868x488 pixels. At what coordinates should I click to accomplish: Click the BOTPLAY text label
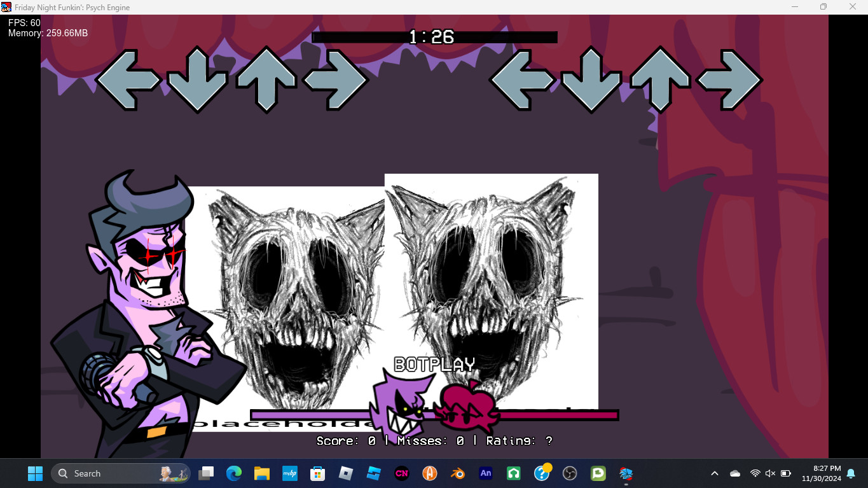click(x=434, y=365)
